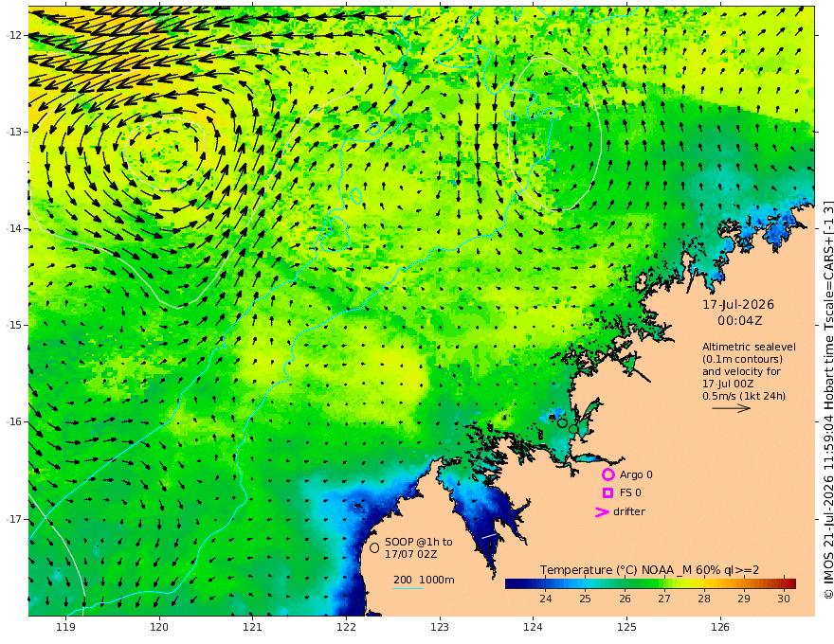Click latitude axis label -16
Screen dimensions: 834x644
(14, 421)
